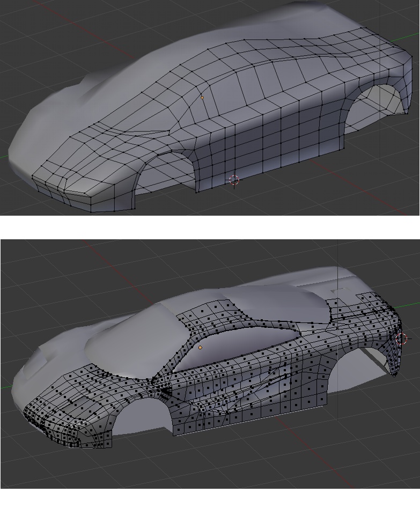Select the orange origin dot on bottom car window

(x=200, y=347)
